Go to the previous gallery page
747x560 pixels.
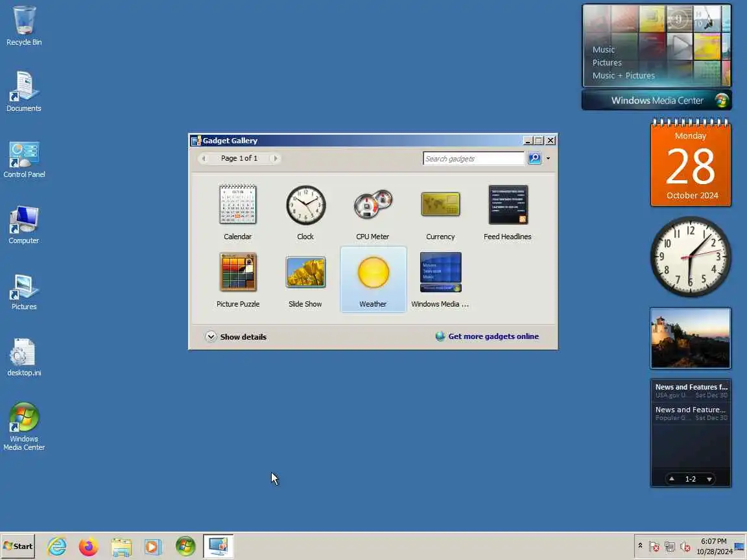204,158
